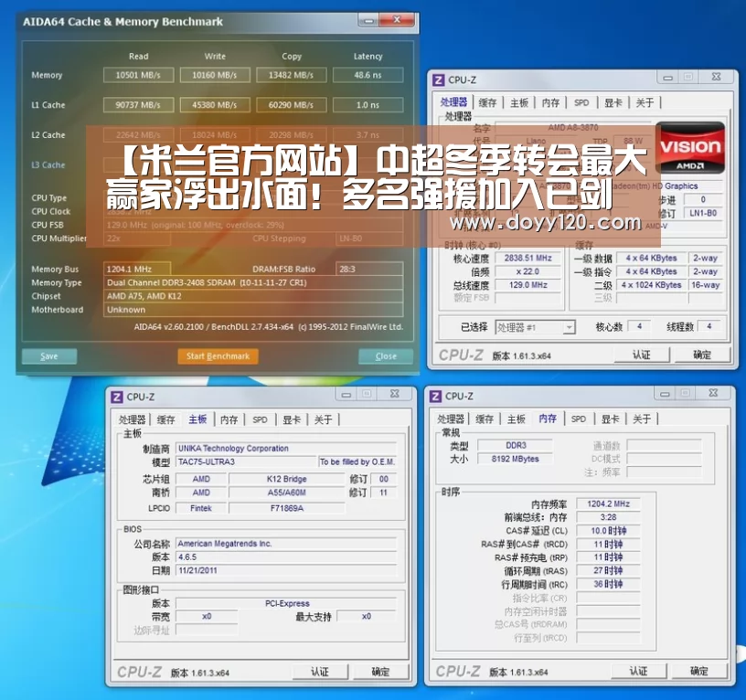Switch to 内存 tab in processor CPU-Z window
746x700 pixels.
coord(550,102)
